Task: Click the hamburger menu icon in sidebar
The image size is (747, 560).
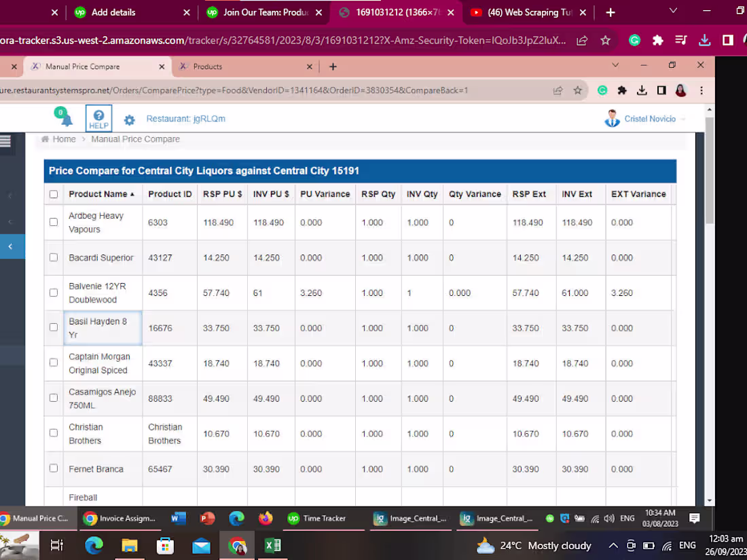Action: click(5, 141)
